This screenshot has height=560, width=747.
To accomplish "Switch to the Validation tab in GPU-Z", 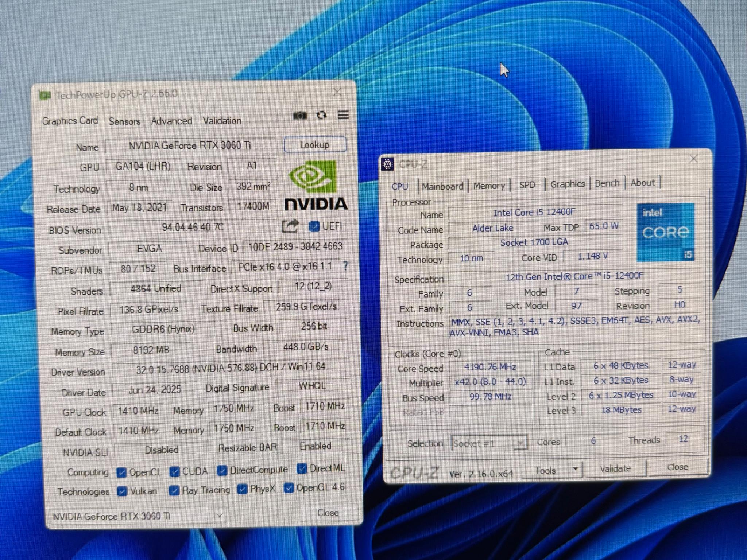I will 222,120.
